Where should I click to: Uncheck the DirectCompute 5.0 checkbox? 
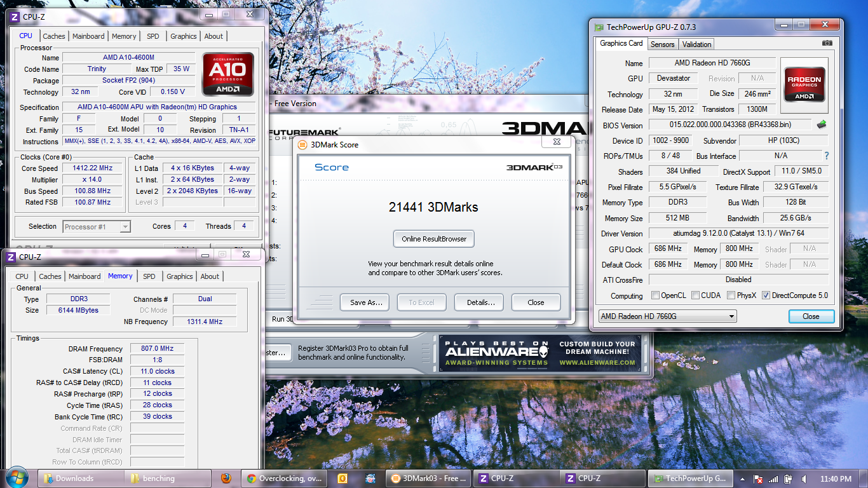tap(766, 295)
